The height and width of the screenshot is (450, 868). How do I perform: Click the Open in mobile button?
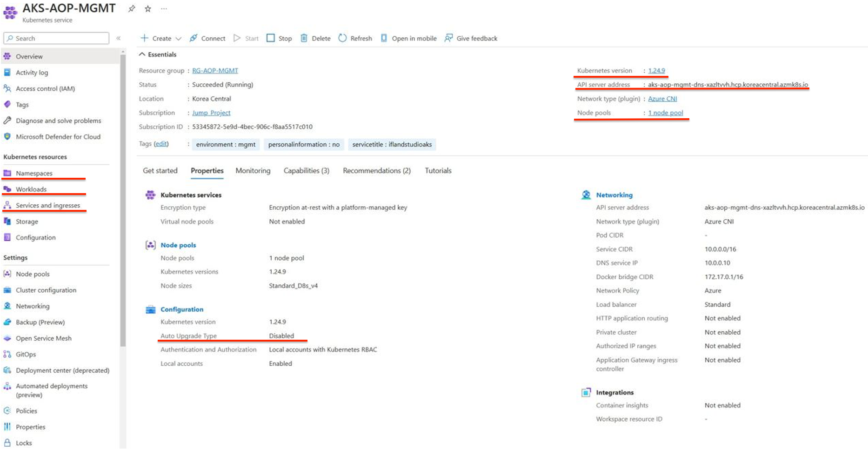pyautogui.click(x=409, y=38)
